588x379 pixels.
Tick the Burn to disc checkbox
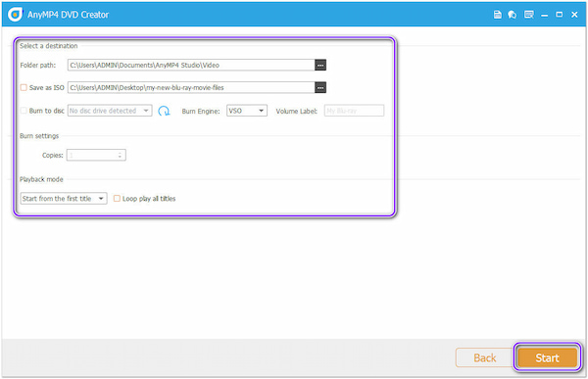(24, 111)
